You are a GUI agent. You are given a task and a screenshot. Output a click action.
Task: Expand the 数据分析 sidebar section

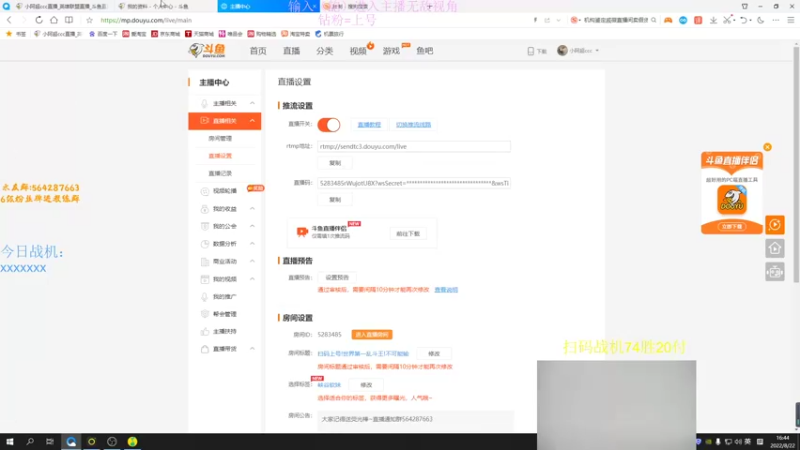point(252,244)
